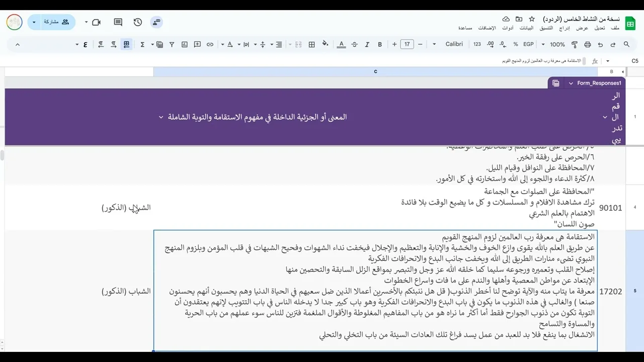
Task: Open the مساعدة menu
Action: point(465,28)
